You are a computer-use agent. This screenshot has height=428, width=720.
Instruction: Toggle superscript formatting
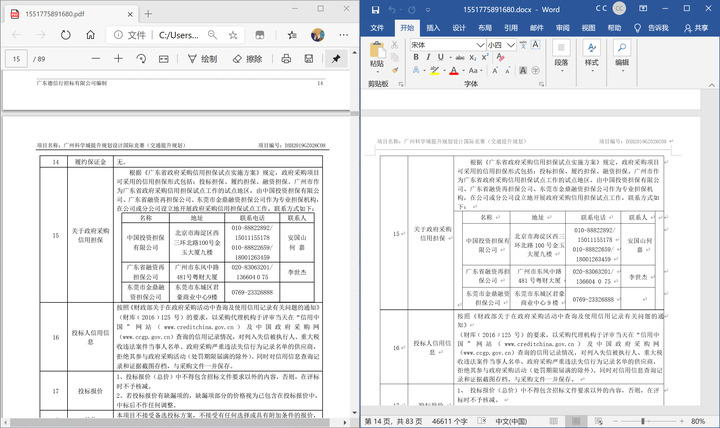click(x=485, y=57)
